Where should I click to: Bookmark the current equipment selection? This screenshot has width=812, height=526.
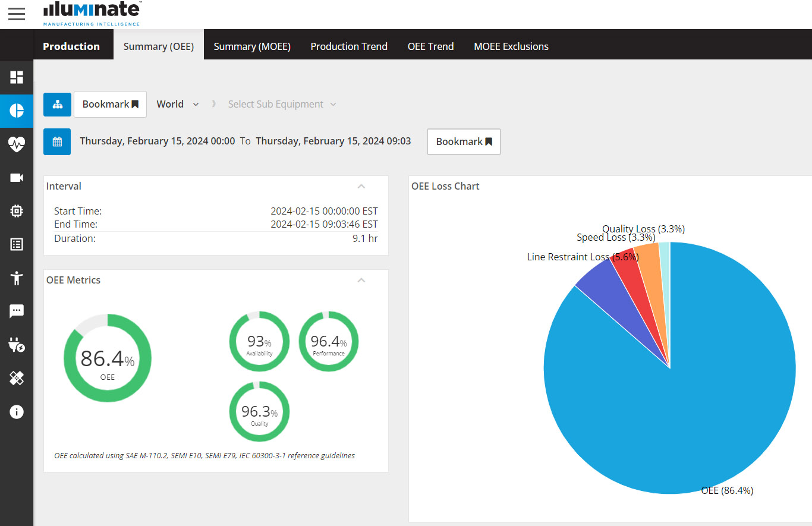[110, 104]
